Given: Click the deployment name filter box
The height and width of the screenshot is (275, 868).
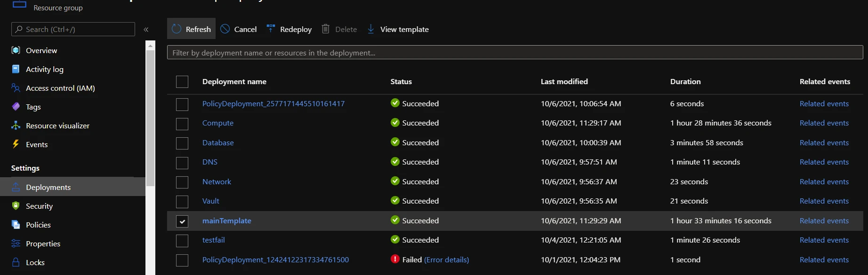Looking at the screenshot, I should click(x=515, y=52).
